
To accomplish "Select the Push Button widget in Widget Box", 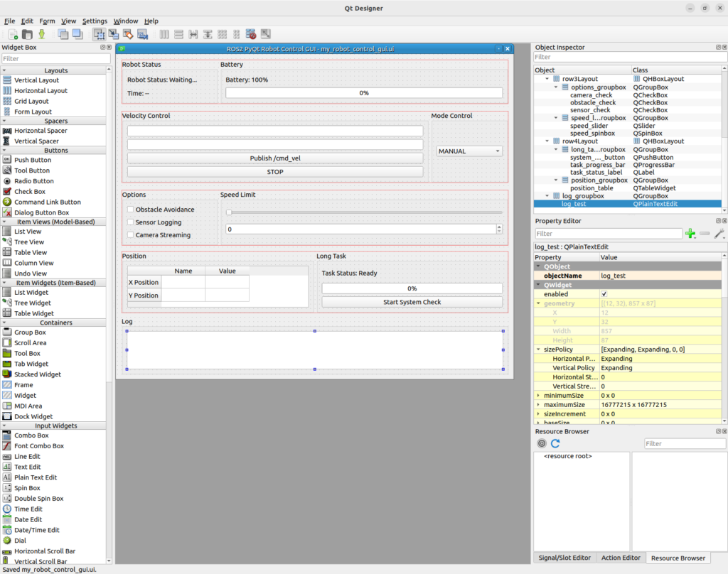I will 33,160.
